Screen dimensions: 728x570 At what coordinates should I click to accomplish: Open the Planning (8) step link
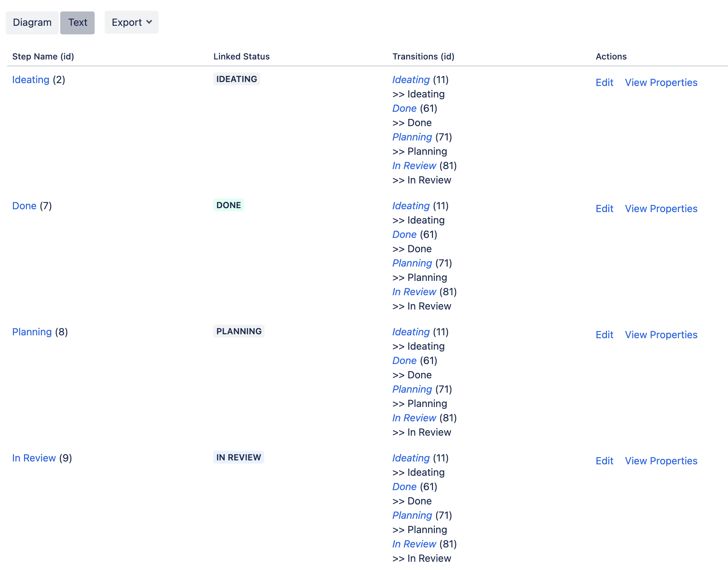point(32,332)
